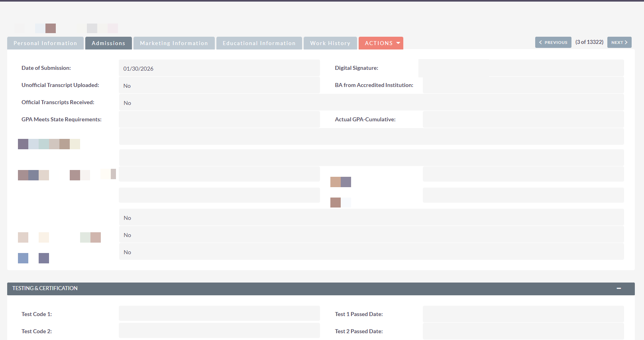This screenshot has height=340, width=644.
Task: Go to the next record
Action: pos(619,42)
